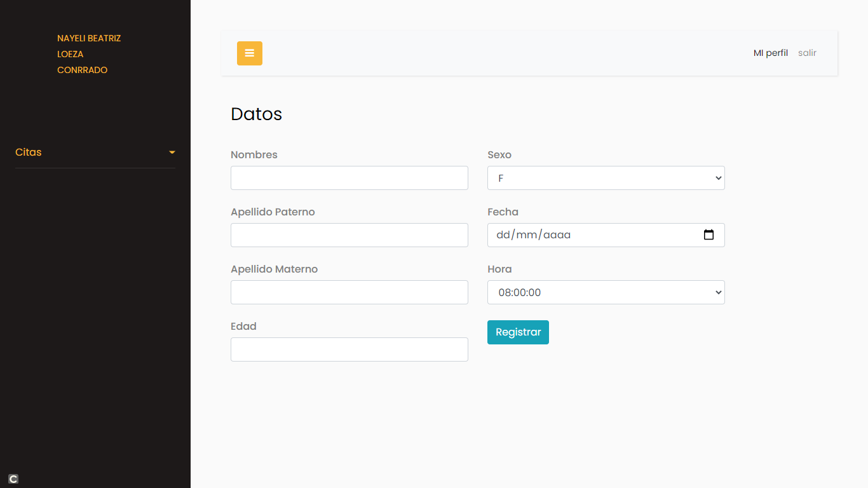Click the dd/mm/aaaa date text in Fecha
This screenshot has height=488, width=868.
click(x=533, y=235)
